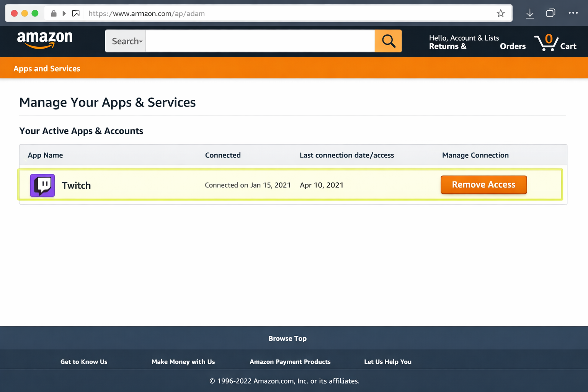Click the green maximize traffic light

[35, 13]
